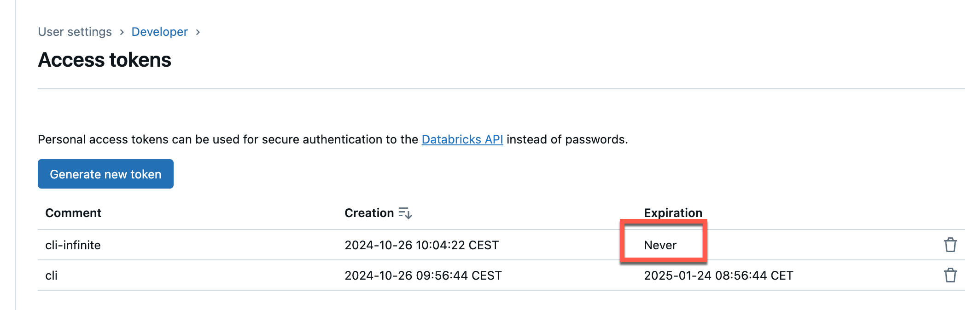Click the Personal access tokens description text
The image size is (980, 310).
pyautogui.click(x=228, y=139)
